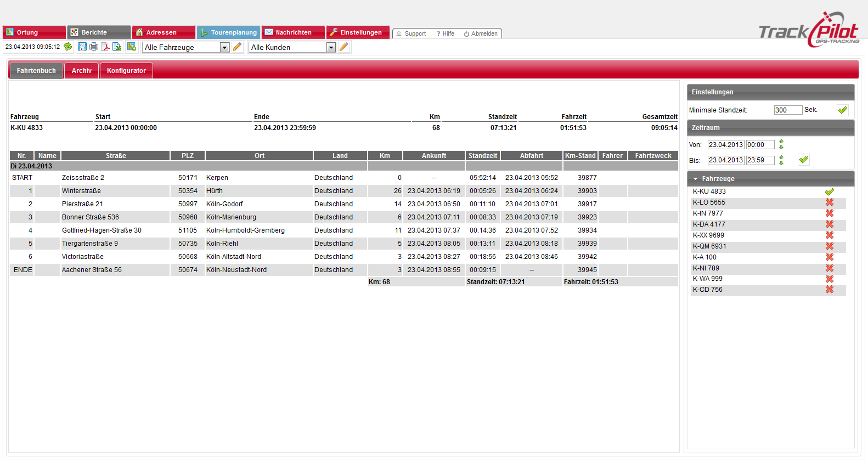The width and height of the screenshot is (868, 463).
Task: Open the Alle Fahrzeuge dropdown
Action: 224,48
